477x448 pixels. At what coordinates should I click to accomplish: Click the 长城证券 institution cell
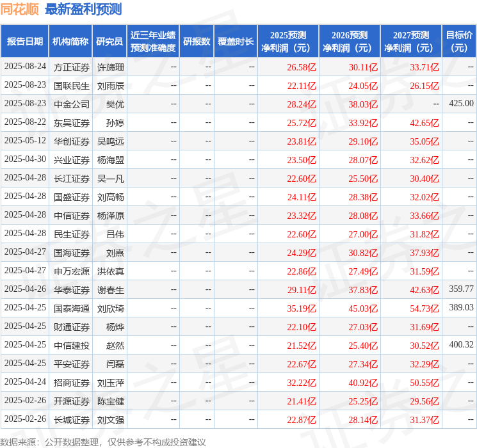click(72, 420)
